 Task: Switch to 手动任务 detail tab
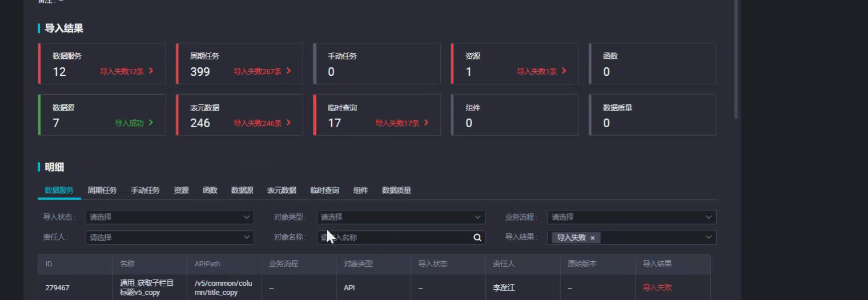click(x=145, y=190)
